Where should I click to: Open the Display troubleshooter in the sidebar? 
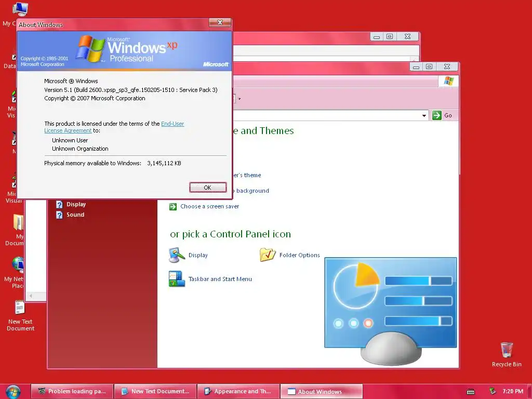click(x=76, y=204)
